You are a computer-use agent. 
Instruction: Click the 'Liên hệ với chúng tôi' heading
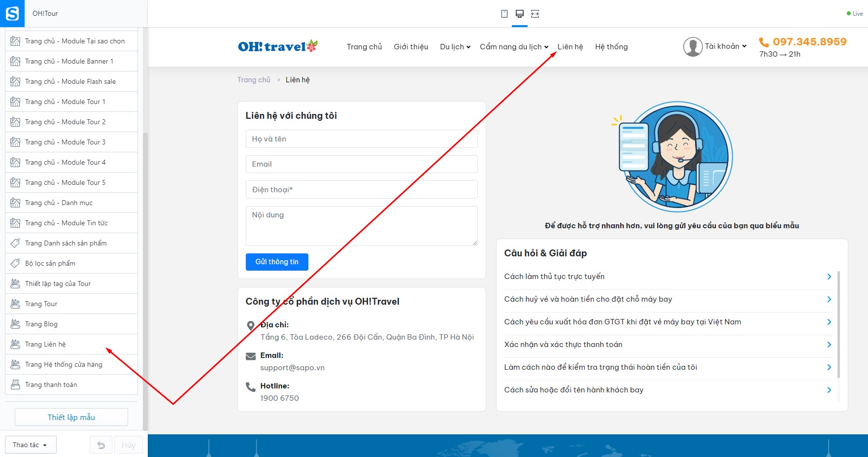[x=291, y=116]
